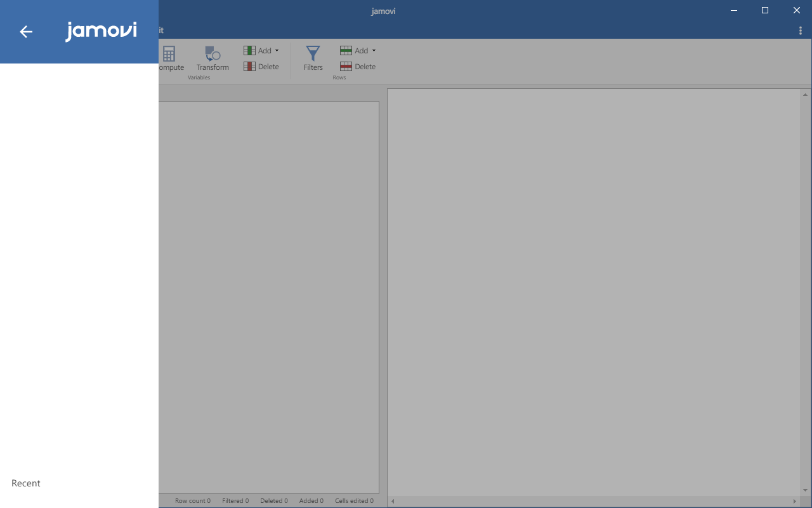Viewport: 812px width, 508px height.
Task: Open the Filters tool
Action: (312, 57)
